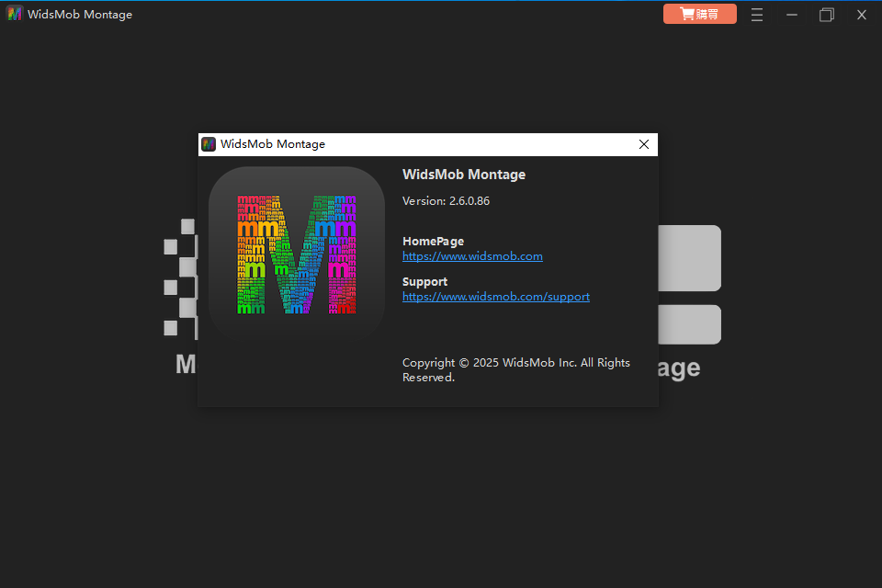Click the app icon in About dialog title bar

209,144
